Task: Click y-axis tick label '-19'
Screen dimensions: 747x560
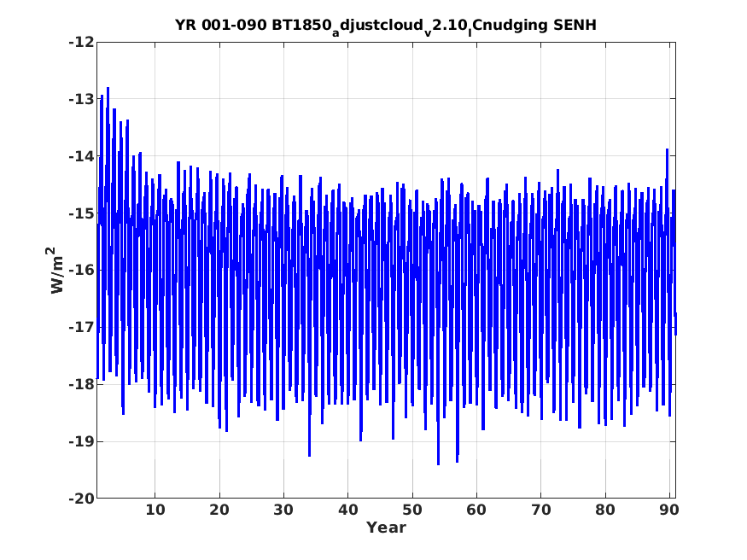Action: tap(81, 441)
